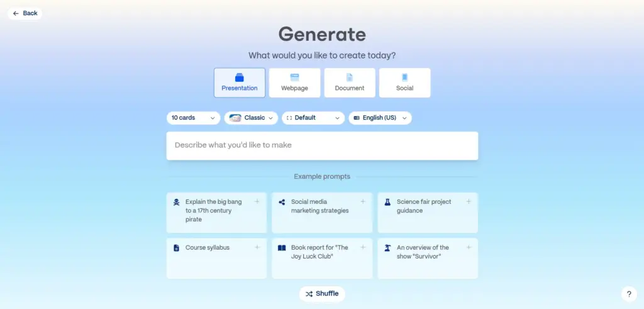Change the English (US) language dropdown
The image size is (644, 309).
tap(380, 118)
